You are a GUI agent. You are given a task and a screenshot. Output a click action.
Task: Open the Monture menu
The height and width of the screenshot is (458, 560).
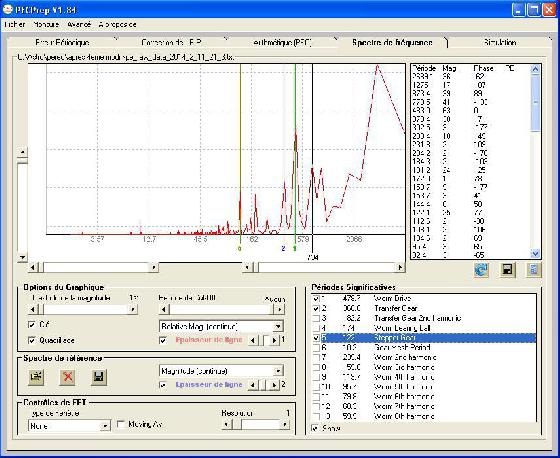(46, 25)
